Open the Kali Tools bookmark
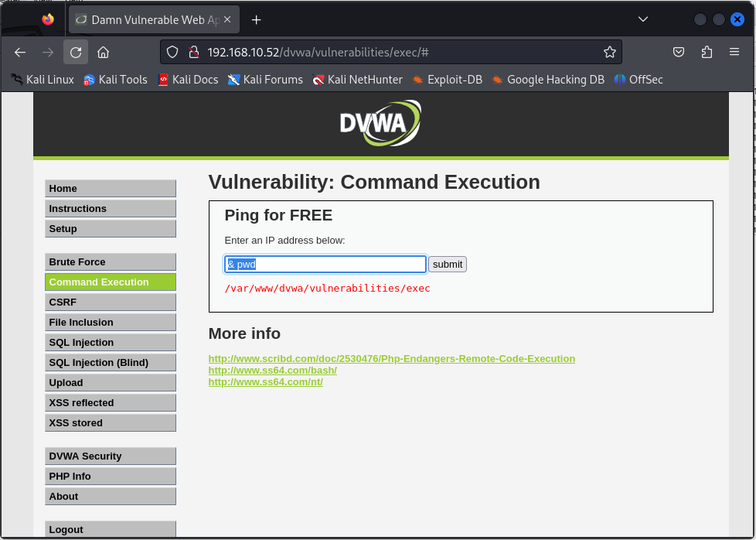 pos(115,80)
